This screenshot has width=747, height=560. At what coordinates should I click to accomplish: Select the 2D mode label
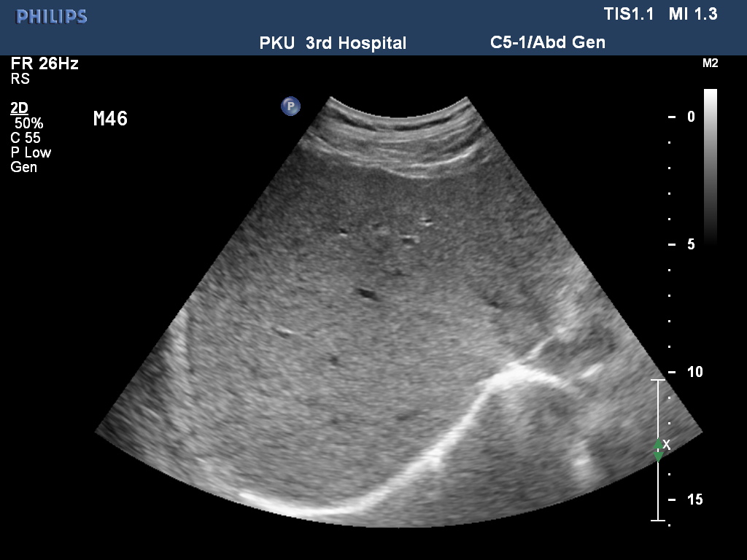coord(19,109)
